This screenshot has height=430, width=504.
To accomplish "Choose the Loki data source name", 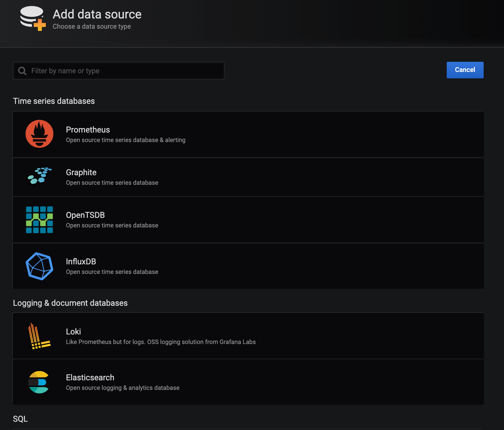I will click(73, 332).
